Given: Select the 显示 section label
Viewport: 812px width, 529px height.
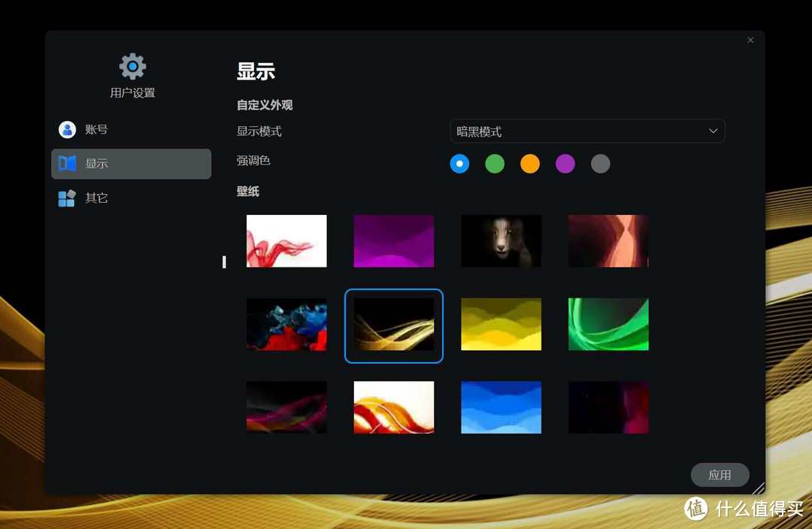Looking at the screenshot, I should (97, 164).
